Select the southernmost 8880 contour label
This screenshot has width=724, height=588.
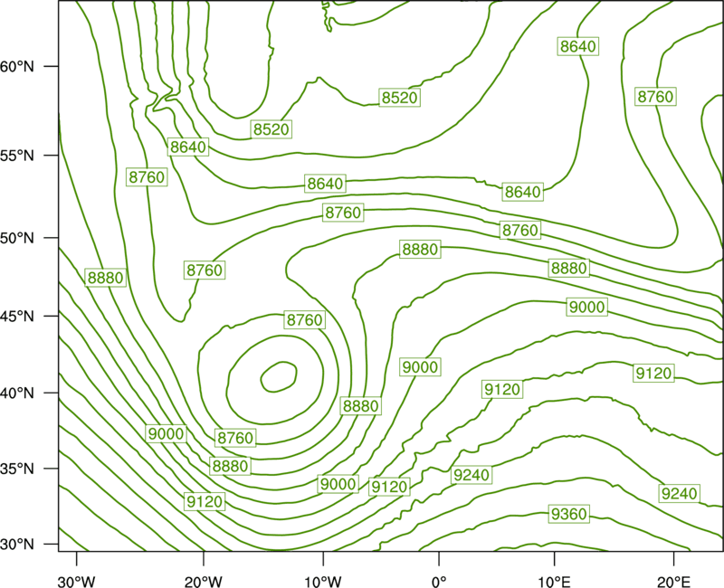click(230, 466)
